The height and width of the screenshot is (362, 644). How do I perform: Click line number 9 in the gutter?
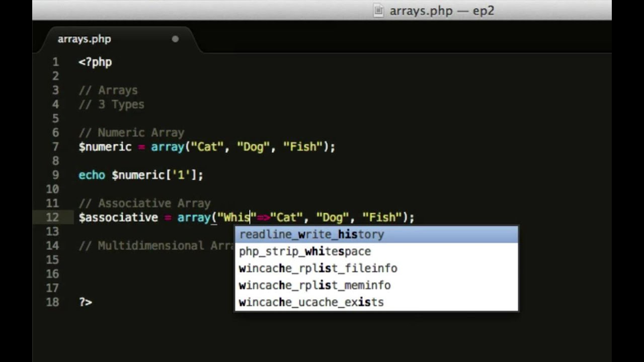[x=55, y=175]
